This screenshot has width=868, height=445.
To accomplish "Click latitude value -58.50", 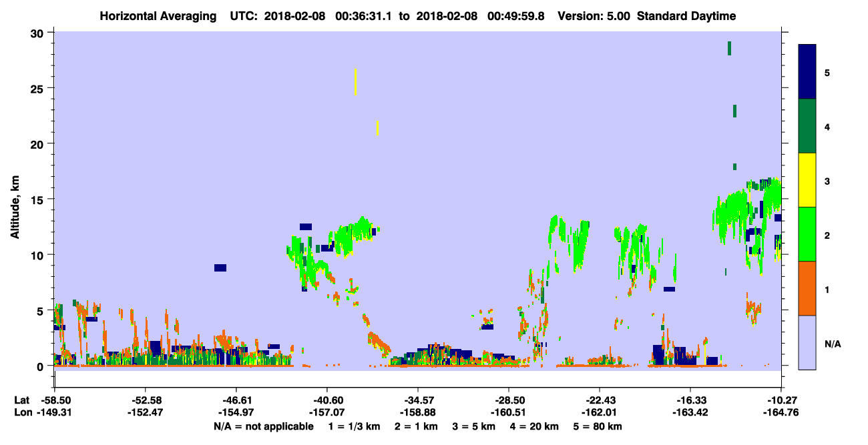I will 55,400.
